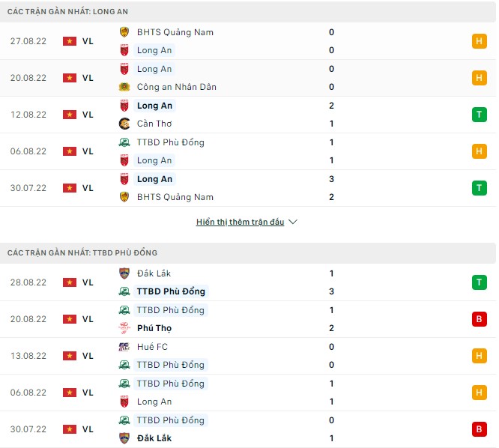Click the Huế FC team crest

click(x=124, y=347)
